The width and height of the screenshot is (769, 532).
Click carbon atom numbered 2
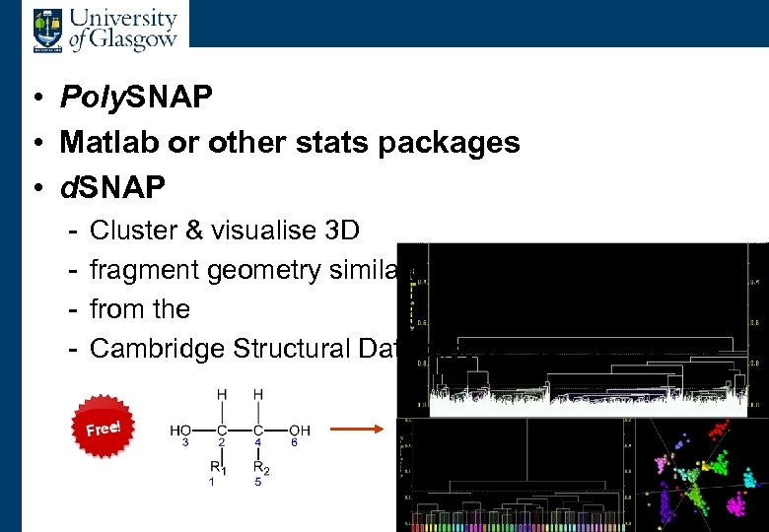pyautogui.click(x=222, y=431)
